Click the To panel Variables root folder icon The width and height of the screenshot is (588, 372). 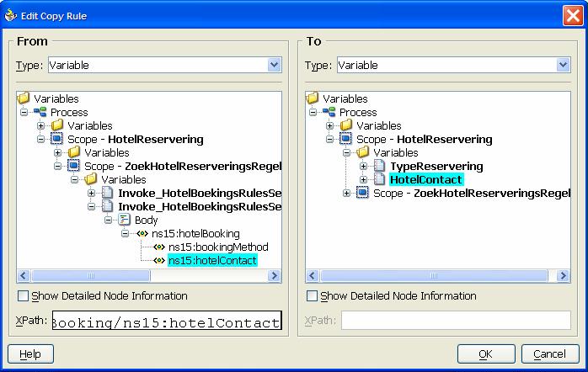(x=313, y=98)
